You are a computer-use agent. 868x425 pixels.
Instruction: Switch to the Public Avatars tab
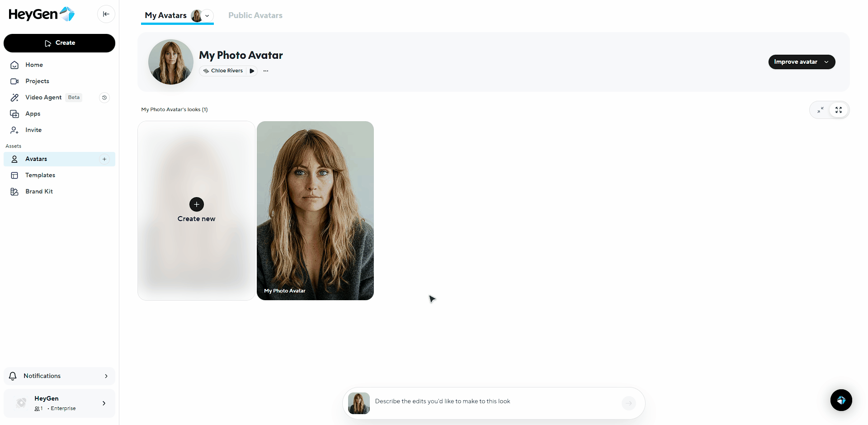pos(255,15)
